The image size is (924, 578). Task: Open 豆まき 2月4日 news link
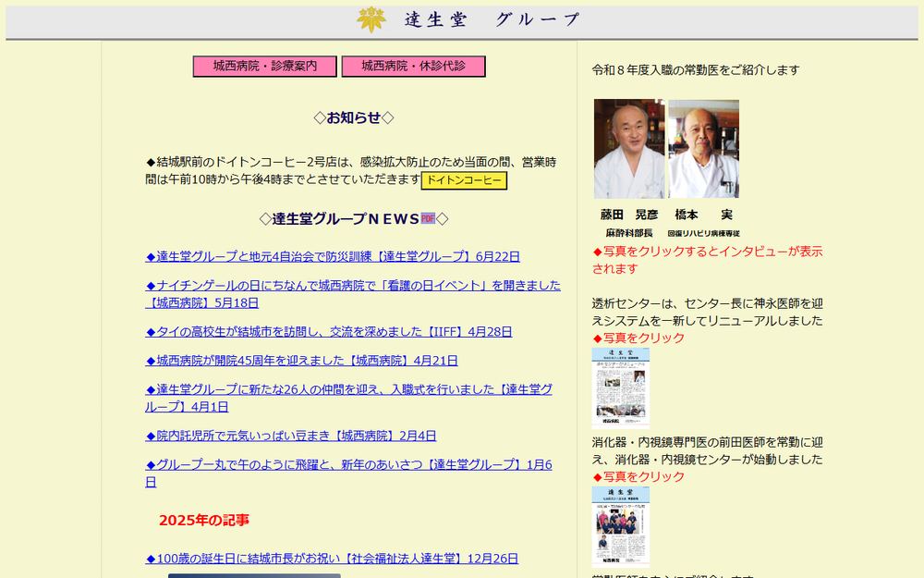click(290, 436)
